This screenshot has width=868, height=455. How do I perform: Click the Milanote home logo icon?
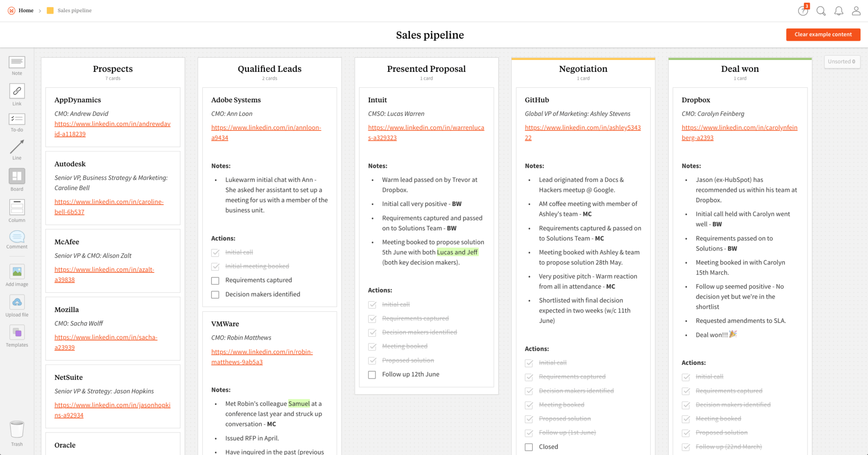[x=11, y=10]
